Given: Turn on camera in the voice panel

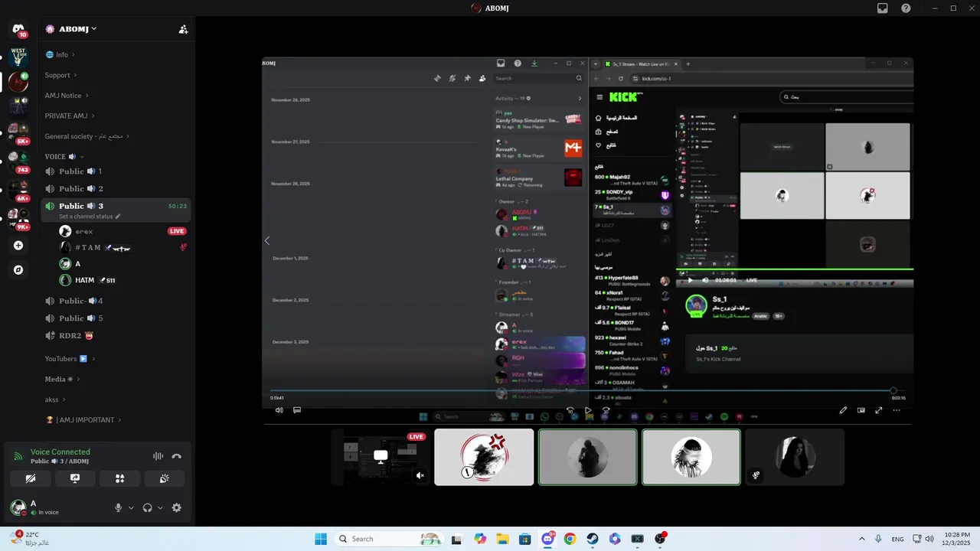Looking at the screenshot, I should pos(31,478).
